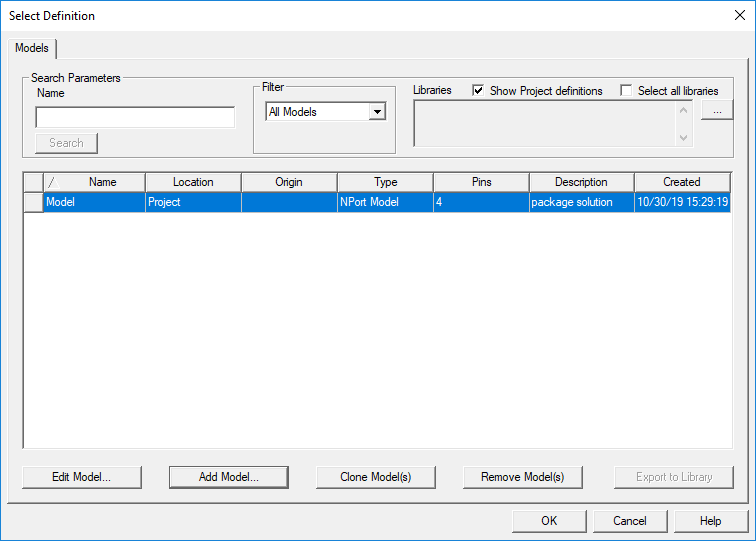Confirm with the OK button
The width and height of the screenshot is (756, 541).
pos(549,521)
